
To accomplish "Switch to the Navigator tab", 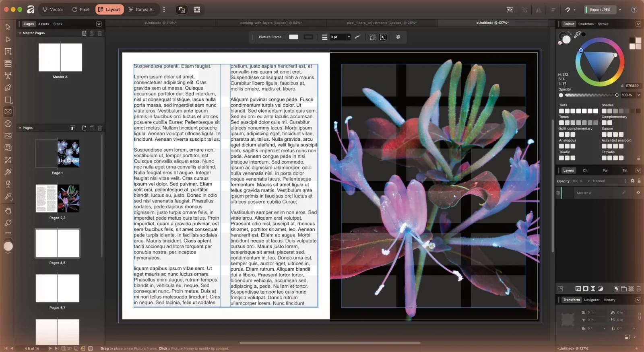I will tap(591, 300).
